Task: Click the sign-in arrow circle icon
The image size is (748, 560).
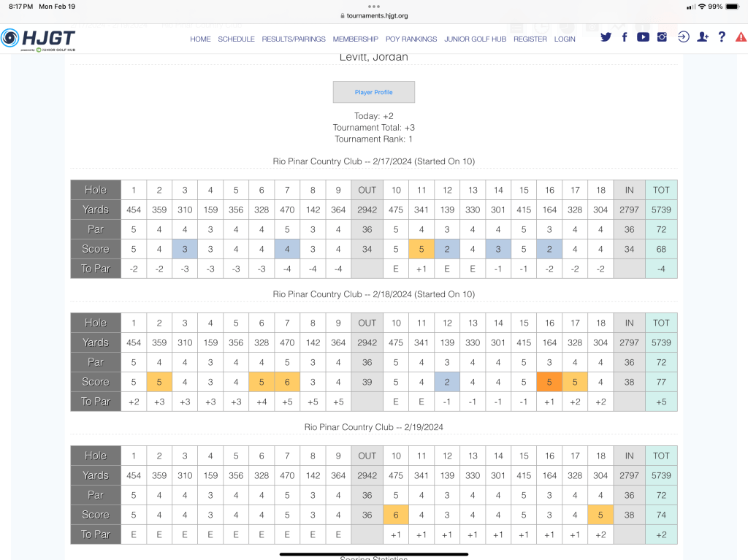Action: coord(683,37)
